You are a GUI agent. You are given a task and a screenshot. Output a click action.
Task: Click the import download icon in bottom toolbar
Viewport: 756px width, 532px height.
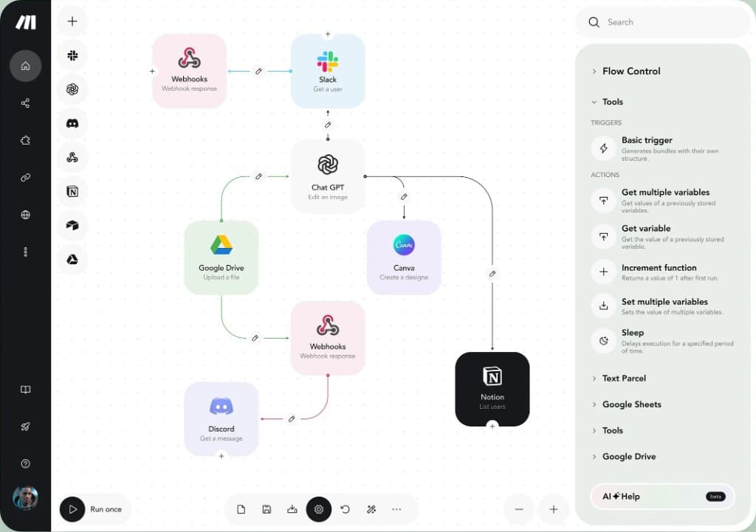coord(292,509)
